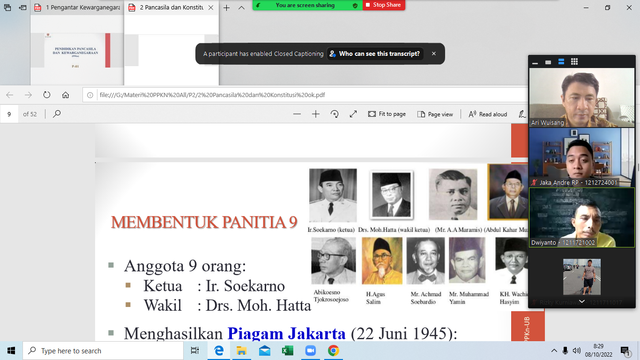Dismiss the Closed Captioning notification

coord(434,53)
